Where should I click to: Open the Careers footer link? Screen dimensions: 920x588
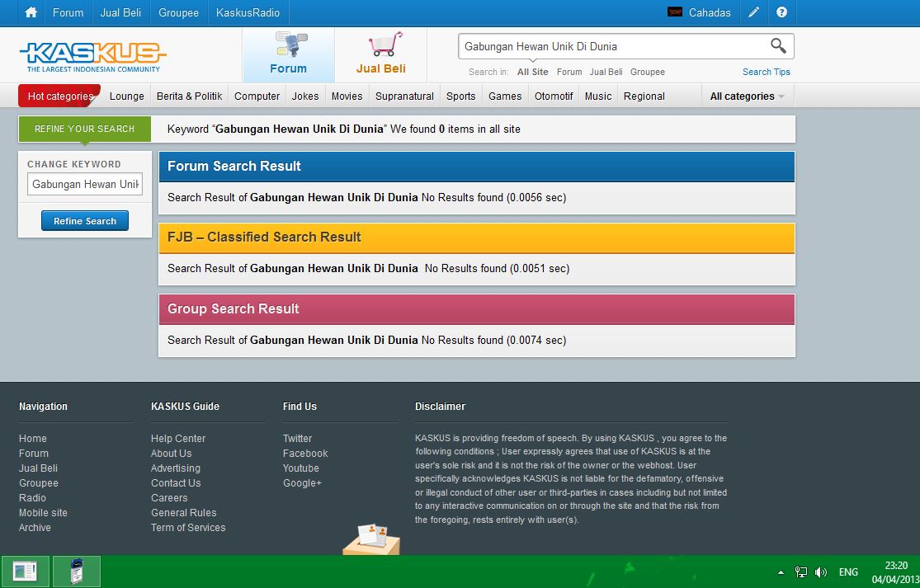(x=169, y=498)
